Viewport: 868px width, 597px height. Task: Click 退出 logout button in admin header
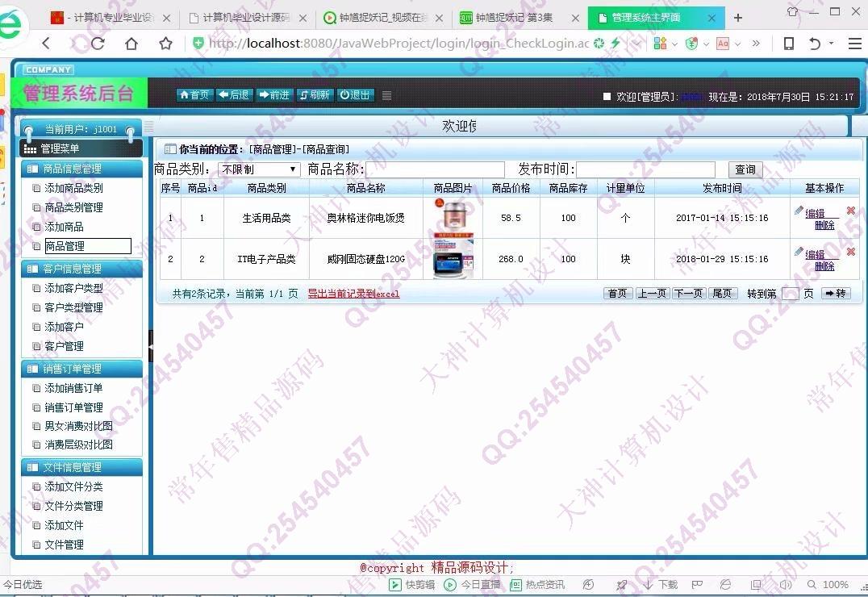click(356, 94)
